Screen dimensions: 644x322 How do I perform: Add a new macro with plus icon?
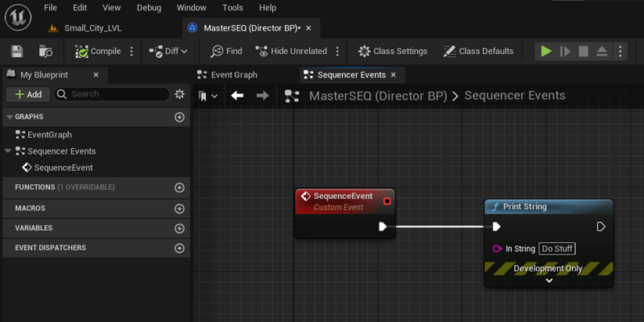coord(180,208)
